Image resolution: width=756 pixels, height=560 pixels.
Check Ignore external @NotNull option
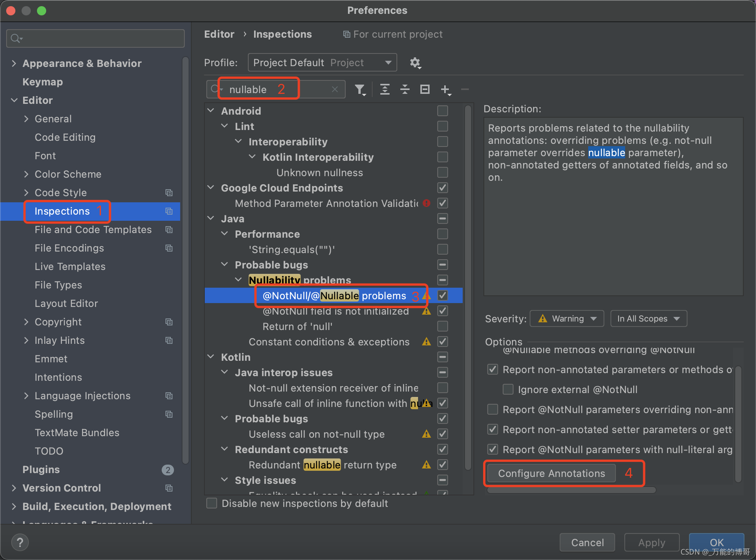point(508,389)
